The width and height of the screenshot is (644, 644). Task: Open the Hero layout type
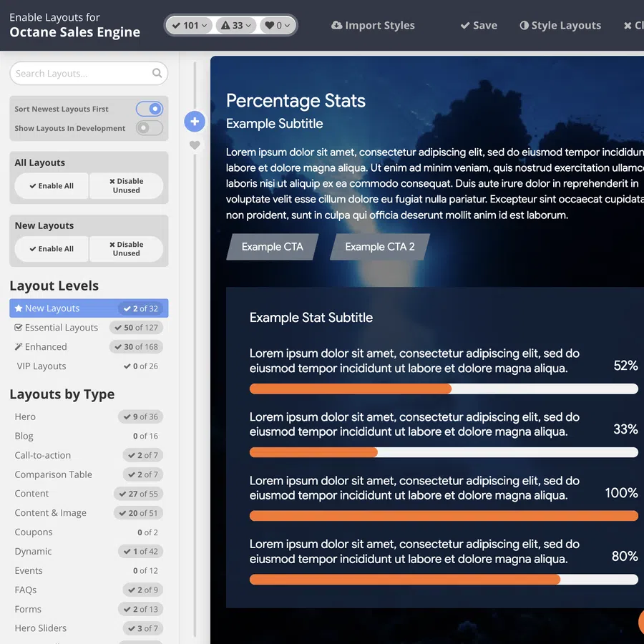click(x=25, y=416)
